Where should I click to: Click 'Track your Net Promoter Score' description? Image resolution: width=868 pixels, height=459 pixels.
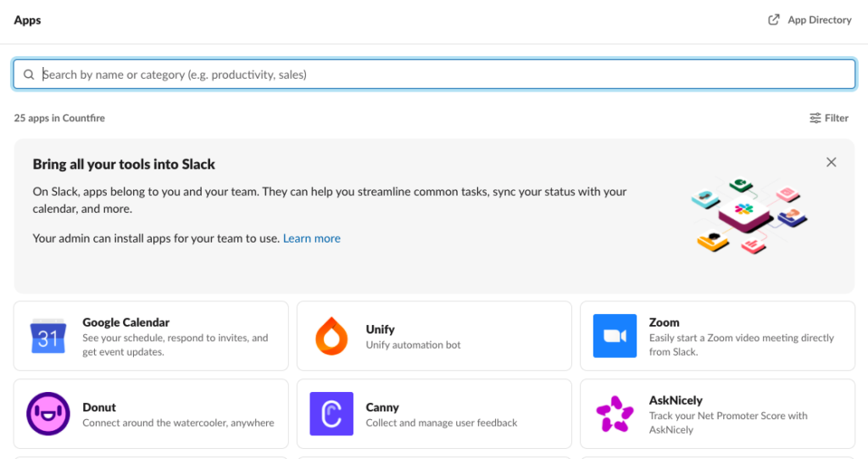(x=728, y=423)
